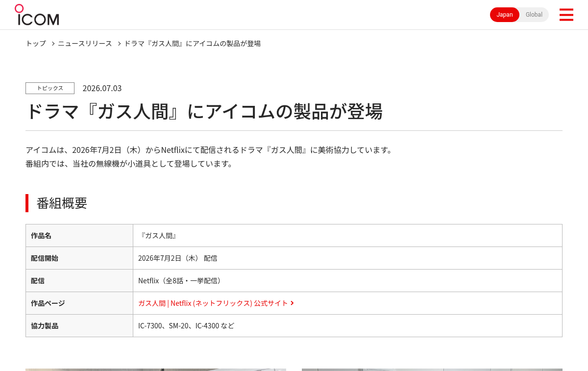The height and width of the screenshot is (371, 588).
Task: Click the cell Netflix（全8話・一挙配信）
Action: 347,281
